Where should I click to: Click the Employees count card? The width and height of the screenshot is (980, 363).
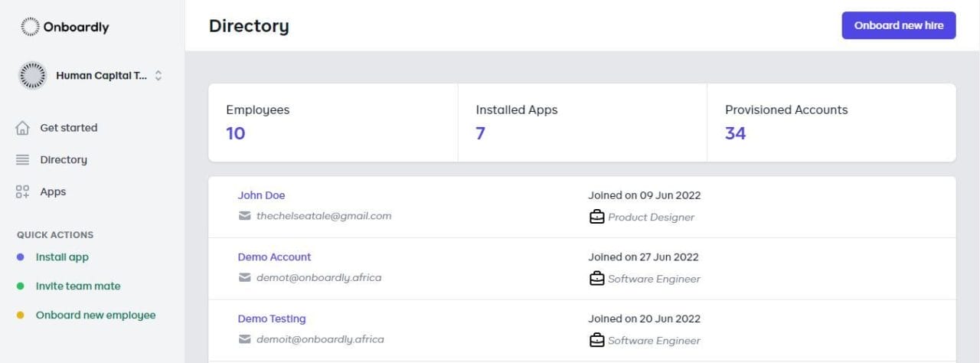tap(333, 123)
